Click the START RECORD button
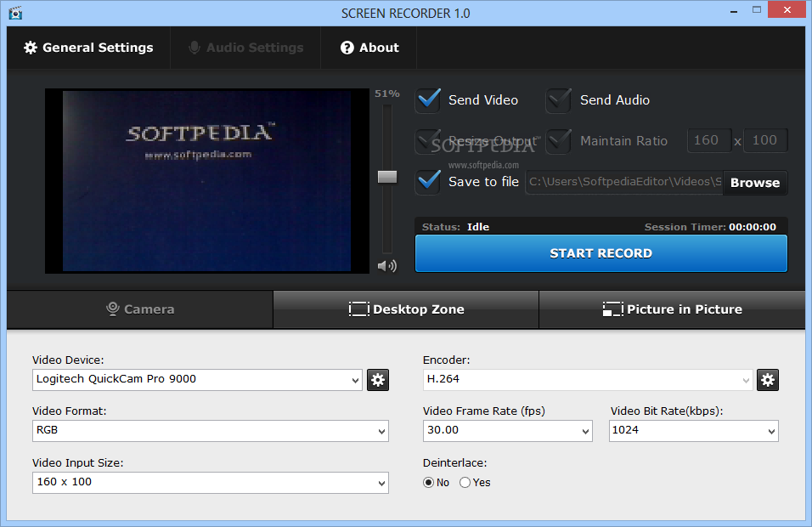Screen dimensions: 812x527 tap(601, 253)
